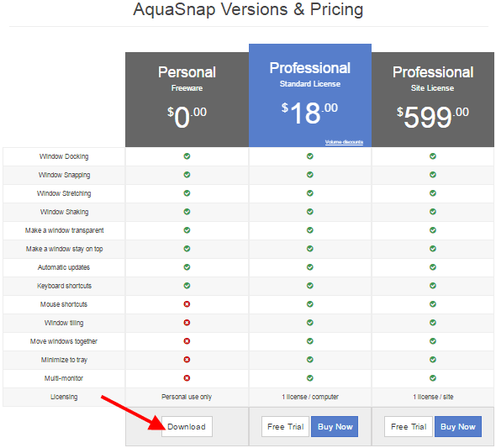Screen dimensions: 496x448
Task: Click the red cross for Personal Multi-monitor
Action: point(187,378)
